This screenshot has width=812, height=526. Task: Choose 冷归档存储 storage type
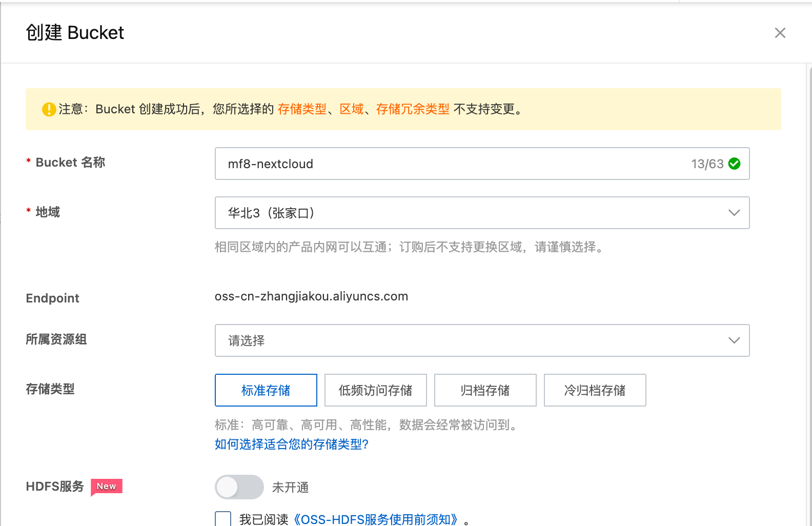595,390
